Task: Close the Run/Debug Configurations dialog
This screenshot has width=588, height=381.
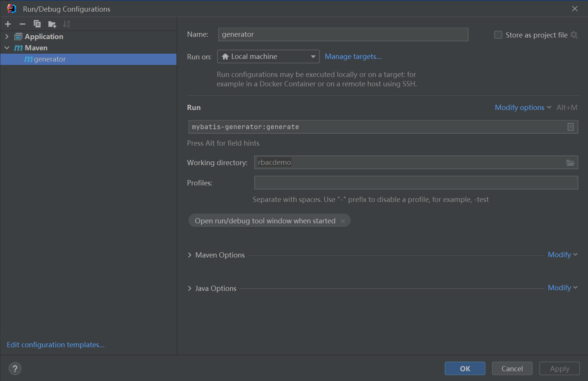Action: 575,9
